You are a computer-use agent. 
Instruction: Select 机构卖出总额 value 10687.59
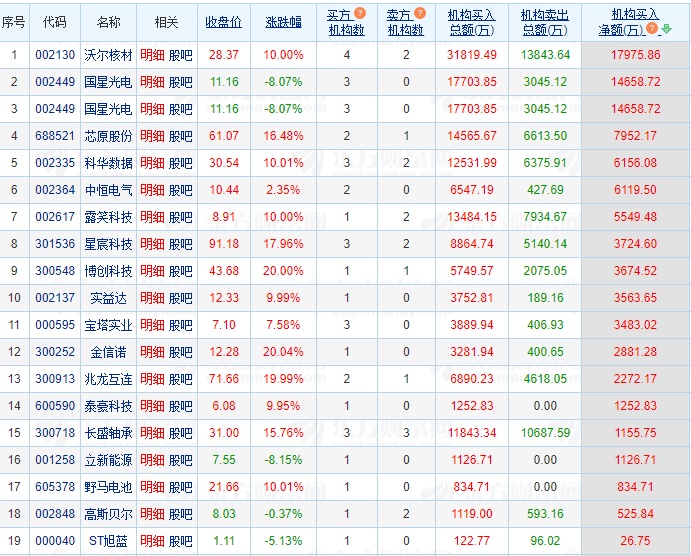click(545, 433)
